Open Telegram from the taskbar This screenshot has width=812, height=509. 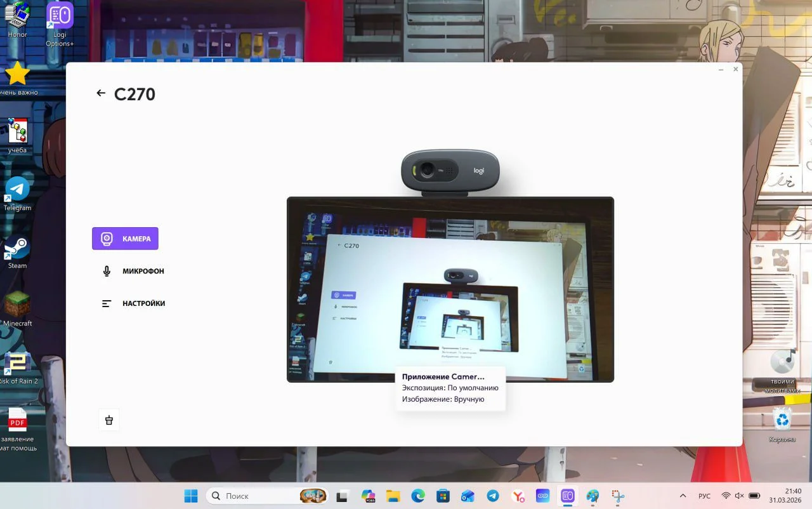(x=493, y=496)
